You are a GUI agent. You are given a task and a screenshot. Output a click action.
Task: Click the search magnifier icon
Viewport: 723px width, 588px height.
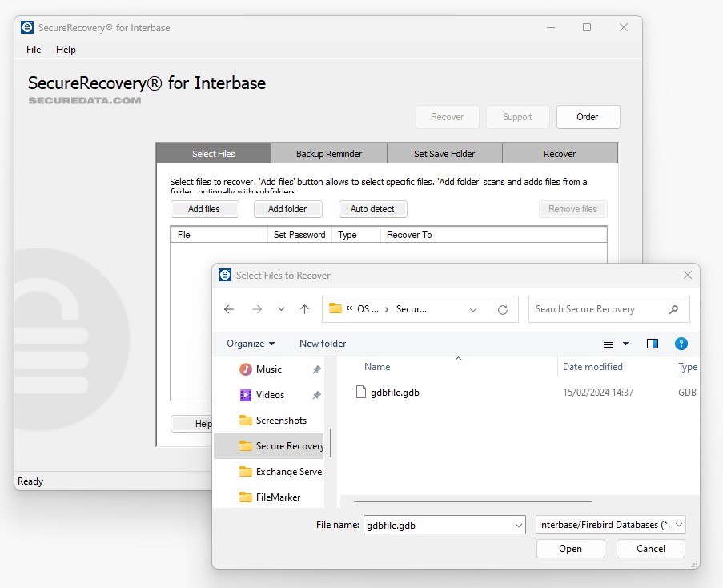(673, 309)
